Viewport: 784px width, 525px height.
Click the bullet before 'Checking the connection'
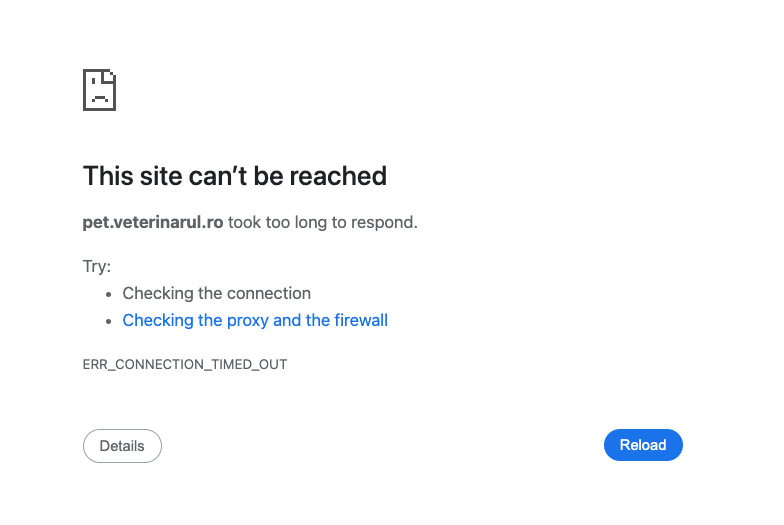tap(109, 295)
